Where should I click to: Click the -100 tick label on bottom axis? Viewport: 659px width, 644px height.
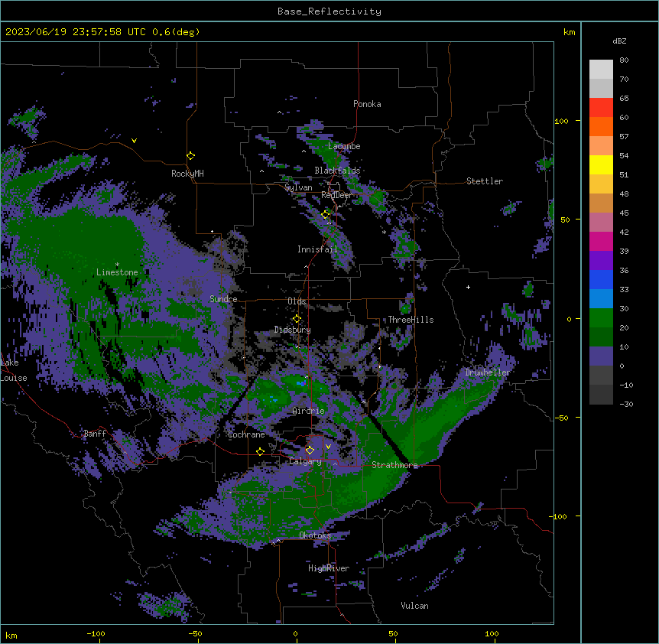(96, 634)
